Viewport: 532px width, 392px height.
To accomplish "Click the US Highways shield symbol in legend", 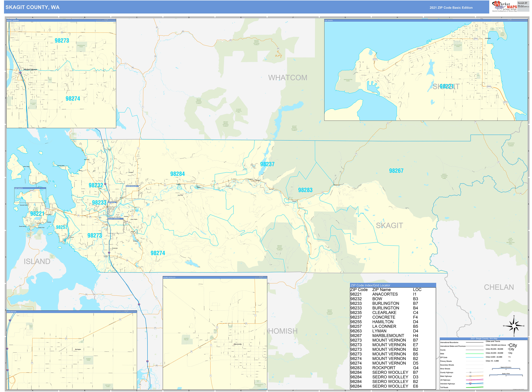I will (470, 380).
